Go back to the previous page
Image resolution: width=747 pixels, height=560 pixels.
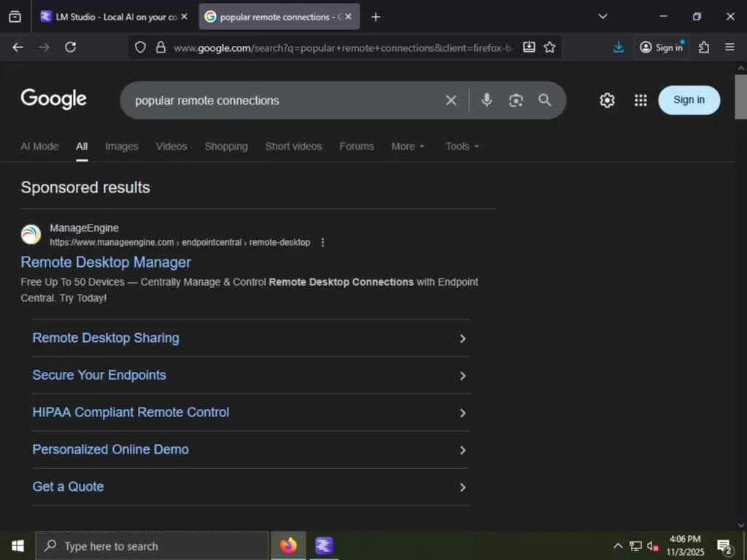pyautogui.click(x=18, y=47)
